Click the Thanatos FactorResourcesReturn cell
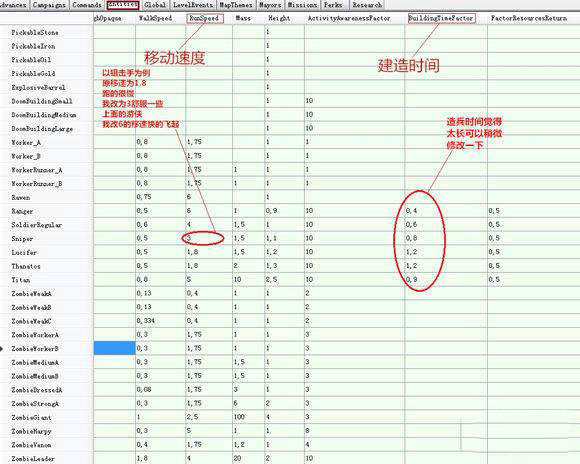The height and width of the screenshot is (464, 580). [x=533, y=266]
